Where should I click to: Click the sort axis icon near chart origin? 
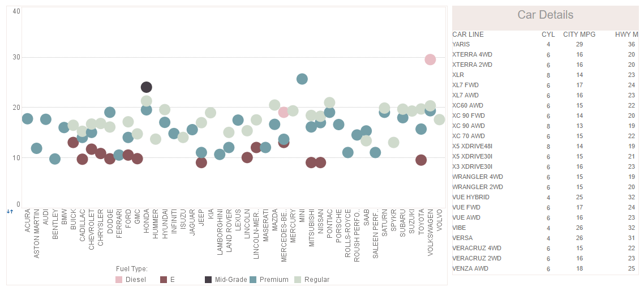point(10,211)
